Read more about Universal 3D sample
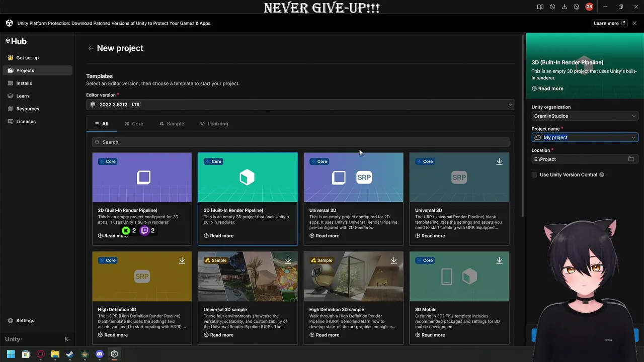 (218, 335)
